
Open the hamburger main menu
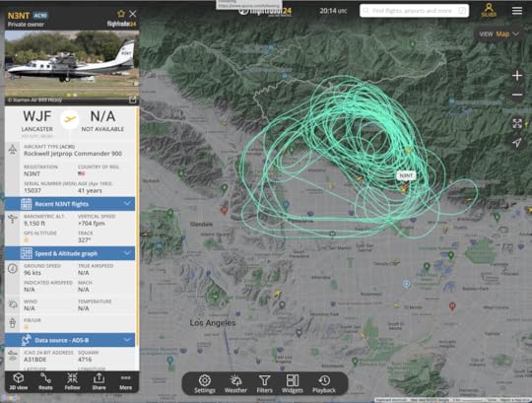coord(517,11)
